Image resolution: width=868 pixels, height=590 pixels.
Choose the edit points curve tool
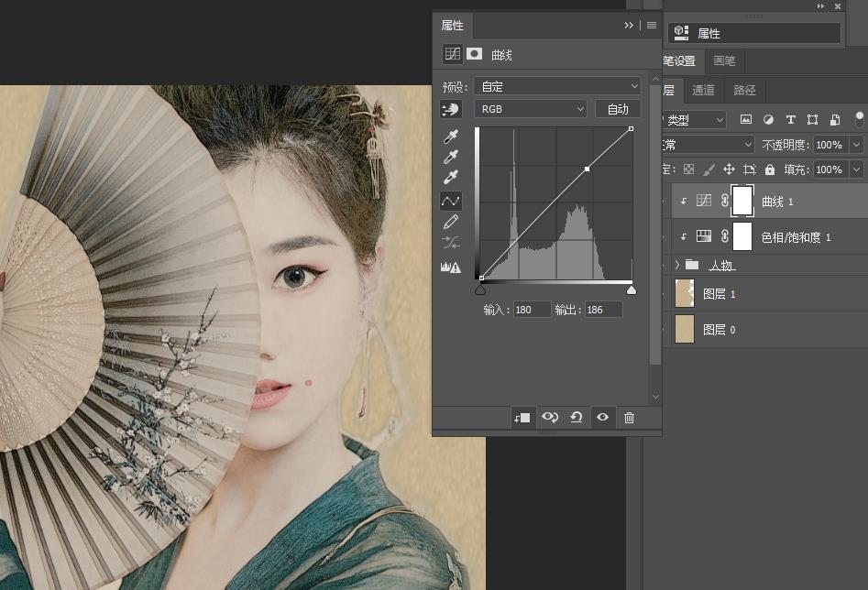[x=450, y=201]
